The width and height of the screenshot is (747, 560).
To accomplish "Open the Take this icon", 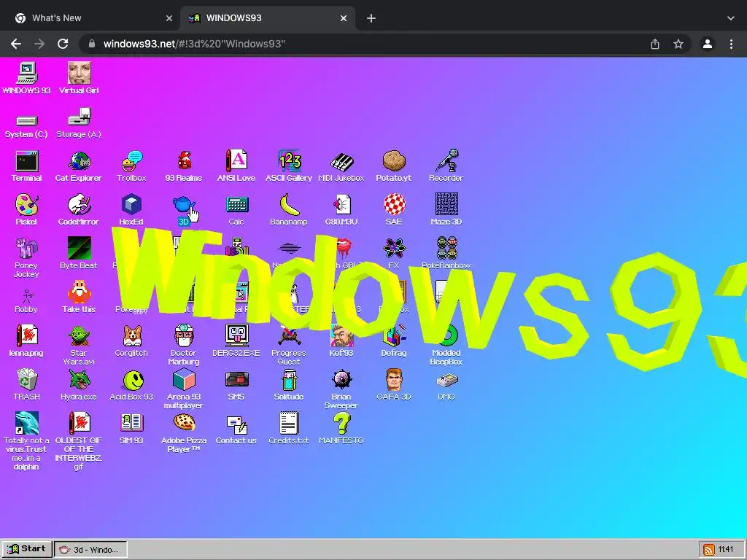I will (79, 292).
